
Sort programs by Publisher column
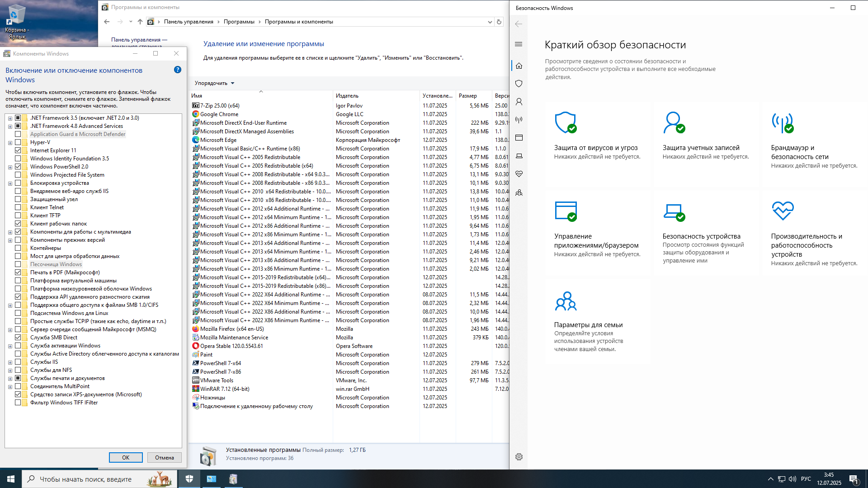tap(377, 95)
